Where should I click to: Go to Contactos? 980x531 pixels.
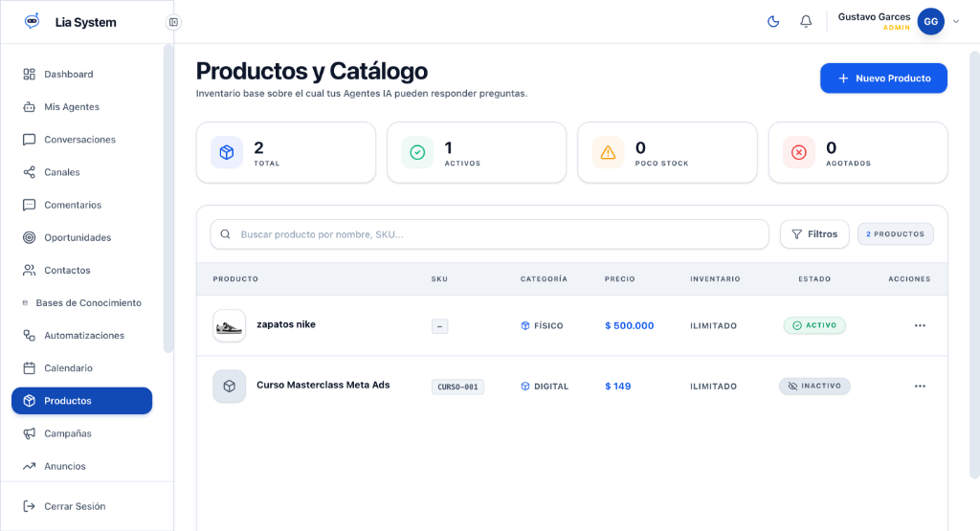[x=82, y=270]
